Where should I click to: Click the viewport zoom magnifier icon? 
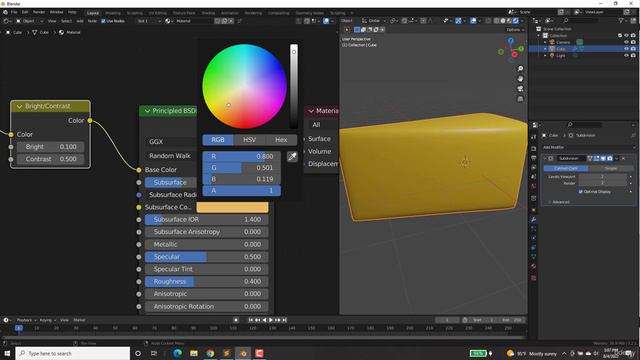pos(520,69)
